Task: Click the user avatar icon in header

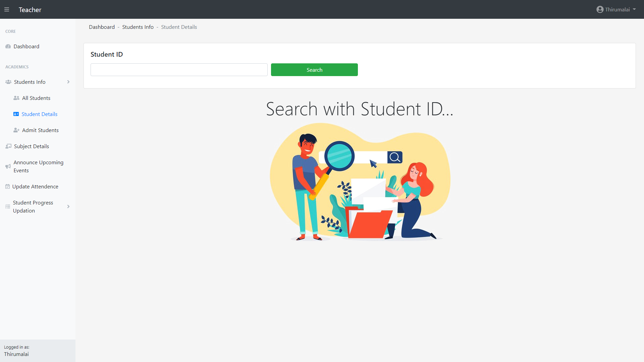Action: [600, 10]
